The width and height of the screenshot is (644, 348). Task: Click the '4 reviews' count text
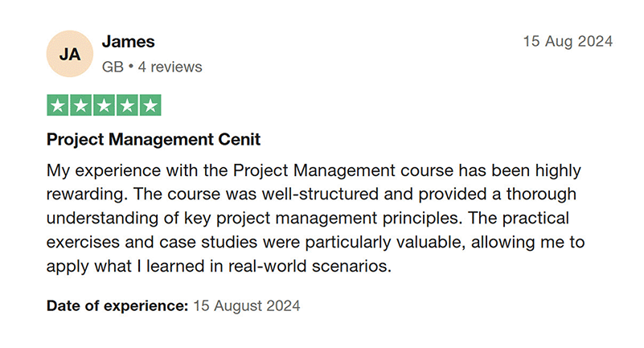click(170, 67)
